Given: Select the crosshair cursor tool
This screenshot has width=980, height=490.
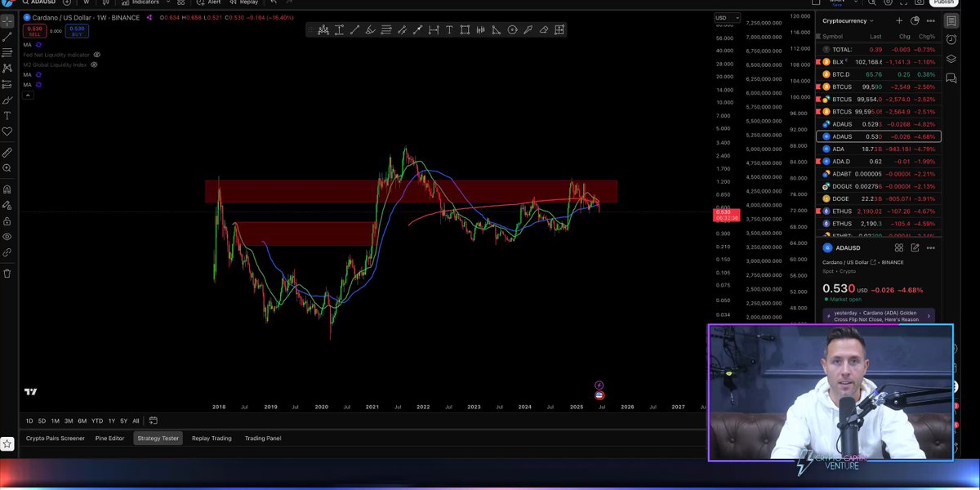Looking at the screenshot, I should click(x=7, y=21).
